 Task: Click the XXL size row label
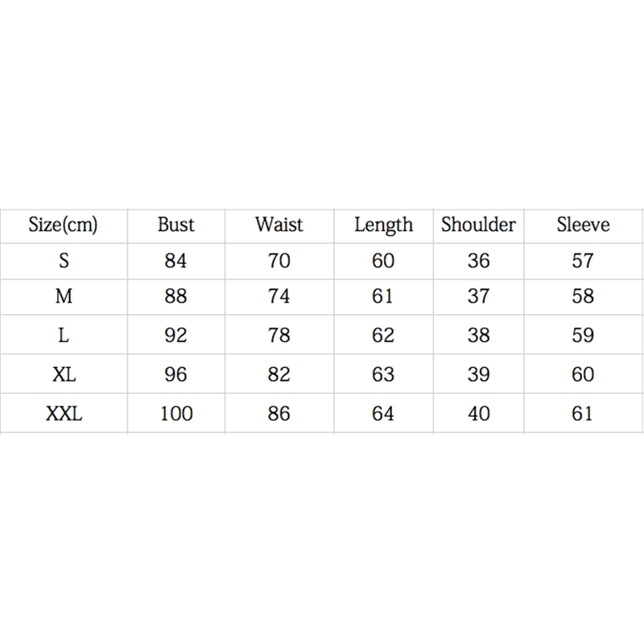click(64, 414)
